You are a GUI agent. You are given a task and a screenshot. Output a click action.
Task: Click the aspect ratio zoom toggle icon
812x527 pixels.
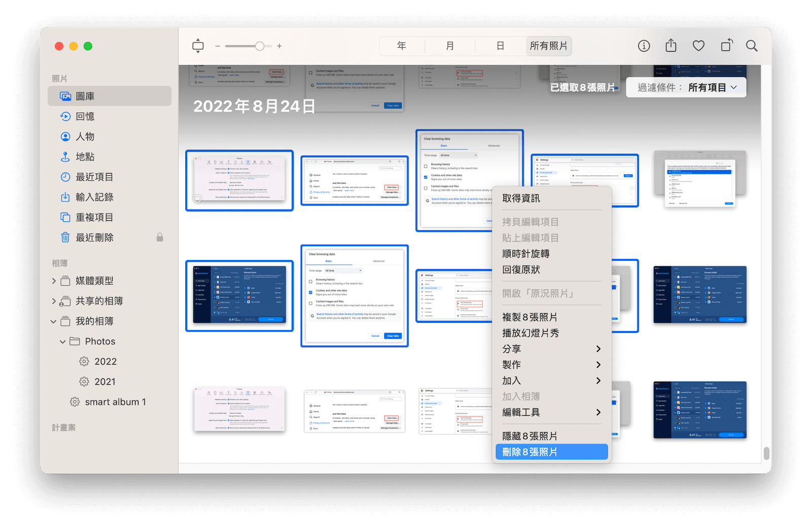[x=198, y=46]
